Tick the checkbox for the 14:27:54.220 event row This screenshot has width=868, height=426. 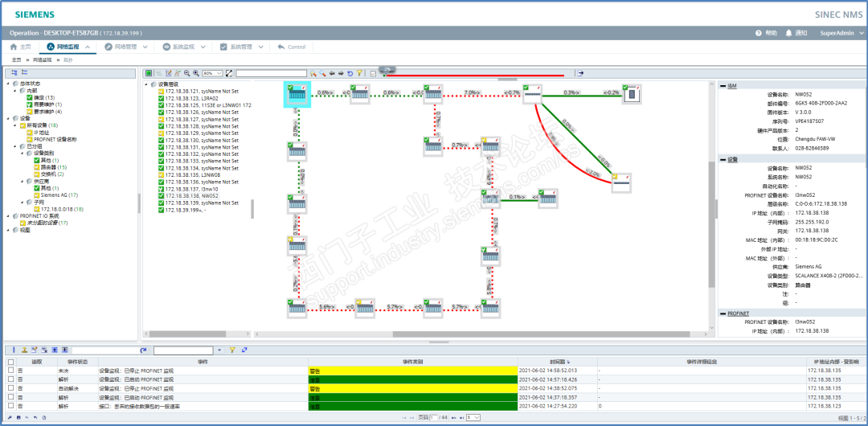11,406
